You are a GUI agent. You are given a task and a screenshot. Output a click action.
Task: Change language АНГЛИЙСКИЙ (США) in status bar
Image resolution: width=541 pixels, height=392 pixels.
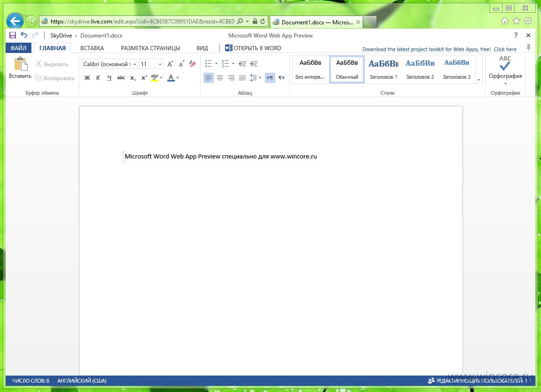82,381
